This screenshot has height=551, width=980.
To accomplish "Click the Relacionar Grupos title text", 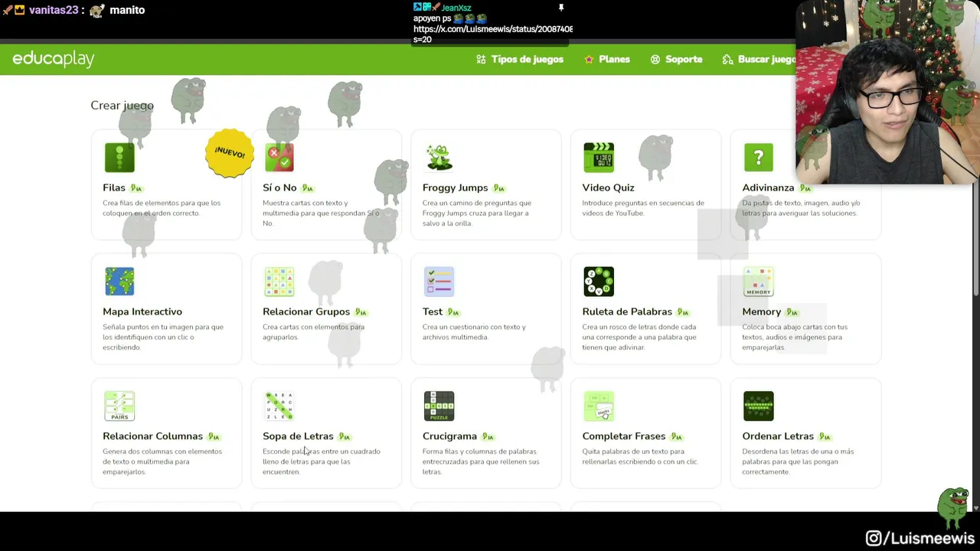I will pos(306,311).
